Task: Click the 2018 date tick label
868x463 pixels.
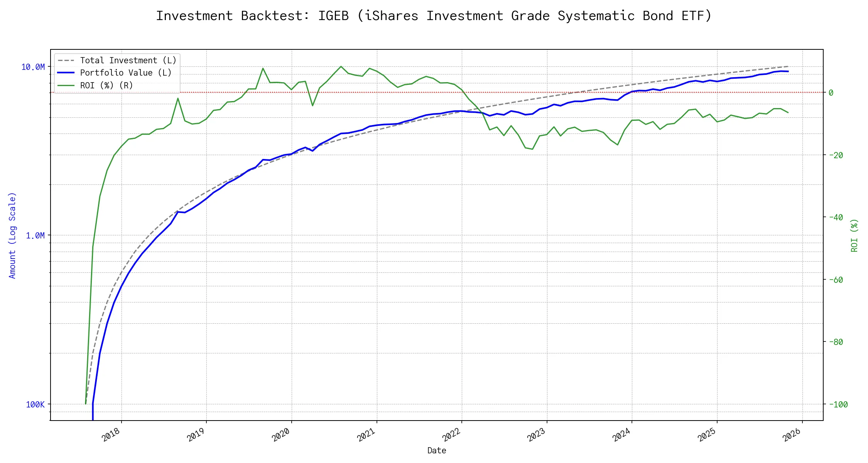Action: (111, 435)
